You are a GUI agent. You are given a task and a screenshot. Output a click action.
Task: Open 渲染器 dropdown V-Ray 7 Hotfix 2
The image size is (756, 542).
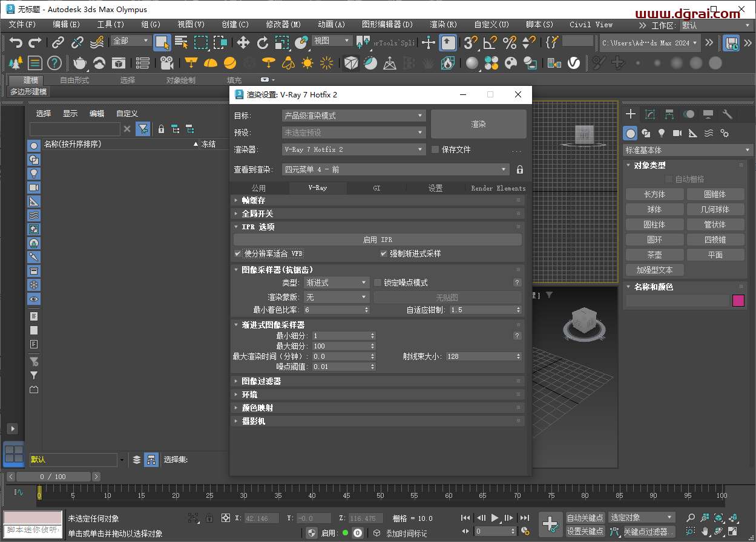coord(354,149)
